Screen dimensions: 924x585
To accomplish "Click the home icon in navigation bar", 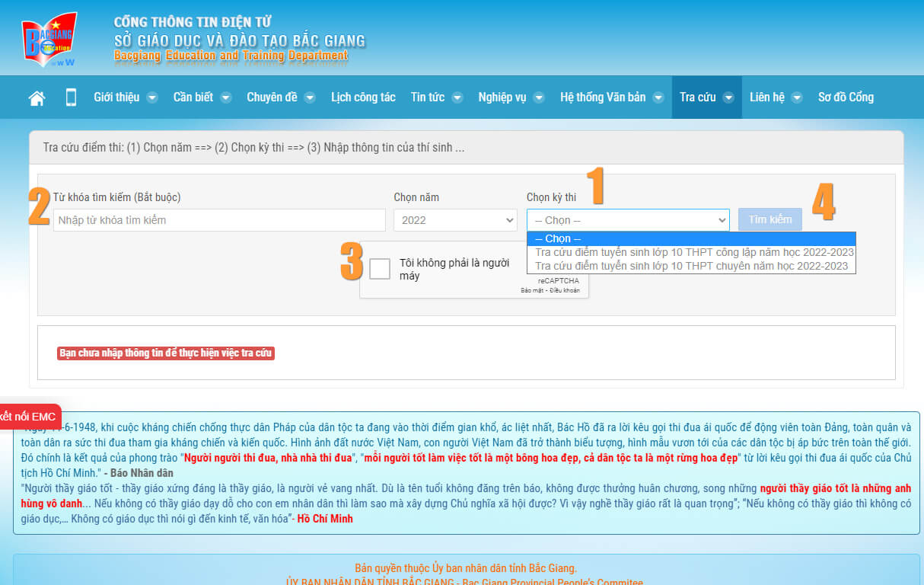I will click(37, 98).
